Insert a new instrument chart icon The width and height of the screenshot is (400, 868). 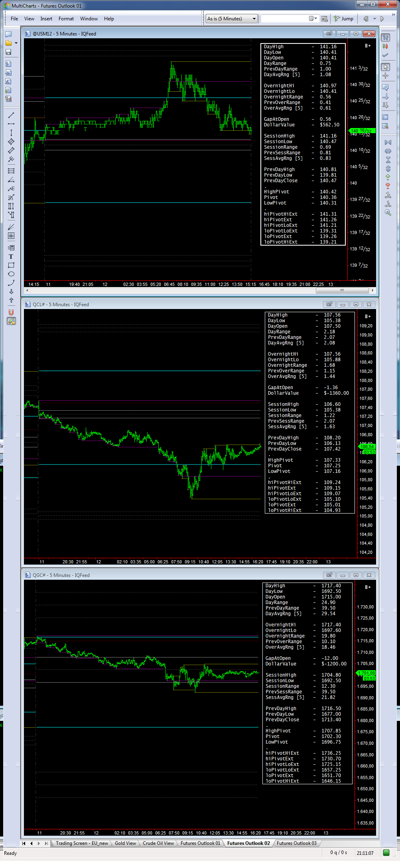(8, 64)
